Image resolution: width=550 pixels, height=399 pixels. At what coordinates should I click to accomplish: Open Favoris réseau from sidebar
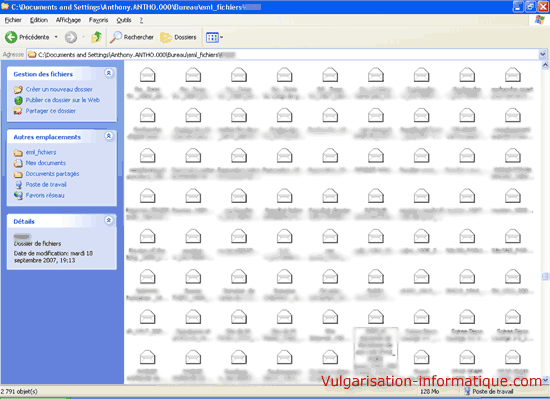coord(45,195)
